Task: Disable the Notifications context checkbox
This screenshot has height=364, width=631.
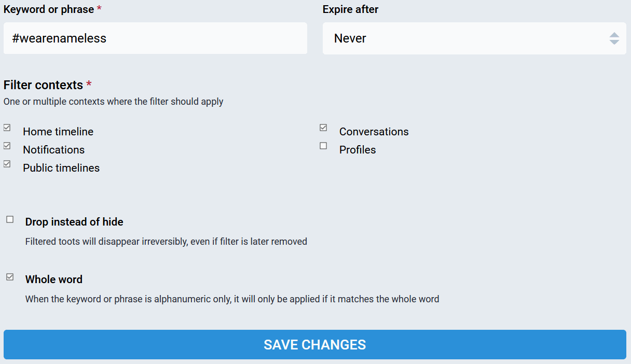Action: pos(7,146)
